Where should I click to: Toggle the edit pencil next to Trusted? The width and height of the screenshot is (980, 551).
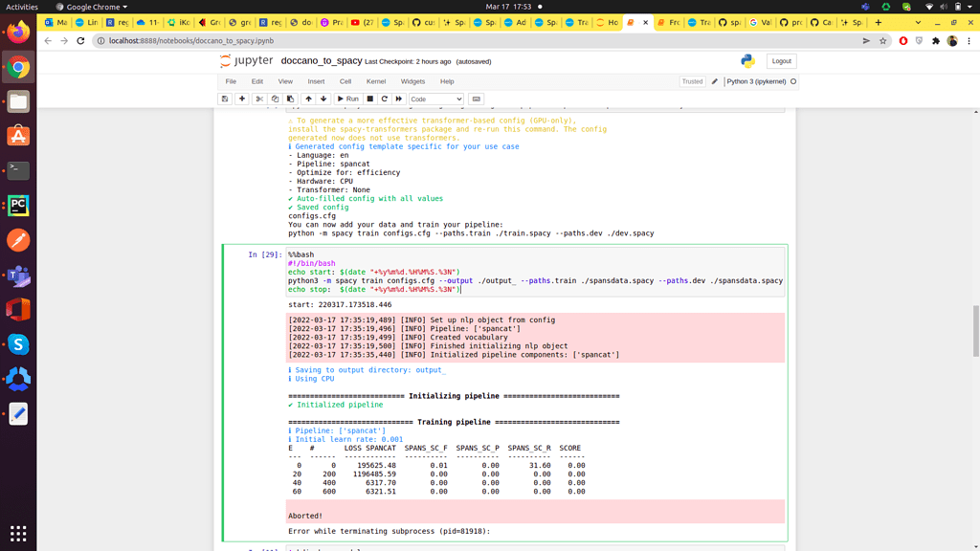click(x=713, y=81)
